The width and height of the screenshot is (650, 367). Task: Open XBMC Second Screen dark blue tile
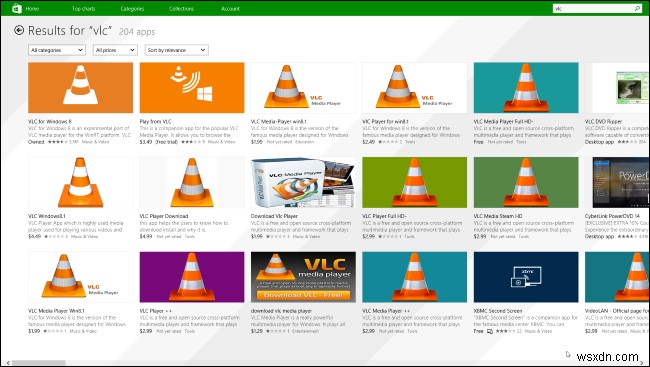[526, 277]
